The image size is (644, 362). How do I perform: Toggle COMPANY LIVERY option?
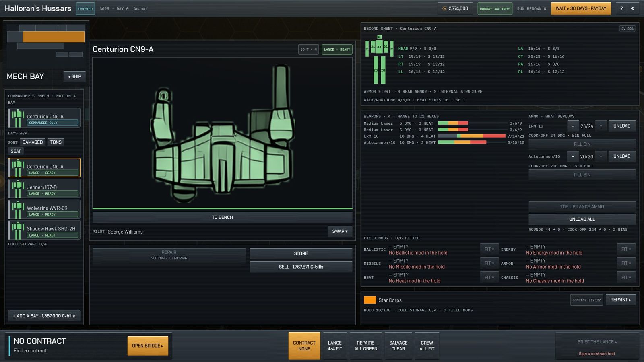(586, 300)
